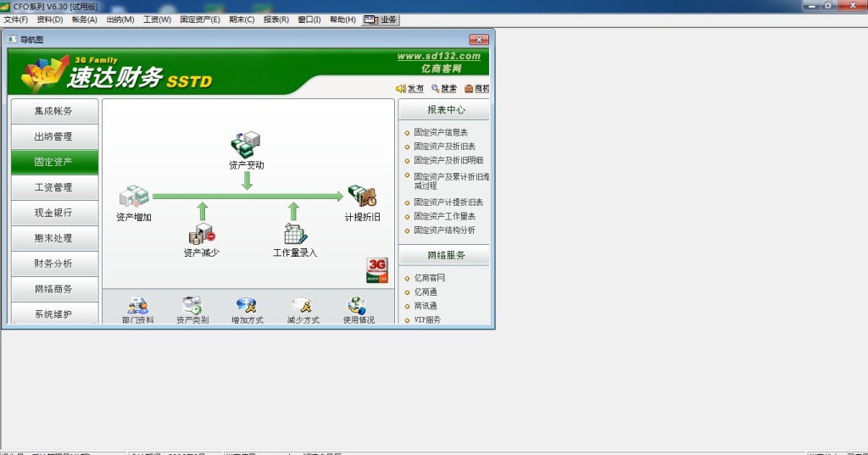This screenshot has height=455, width=868.
Task: Click the 发布 speaker icon link
Action: pyautogui.click(x=409, y=89)
